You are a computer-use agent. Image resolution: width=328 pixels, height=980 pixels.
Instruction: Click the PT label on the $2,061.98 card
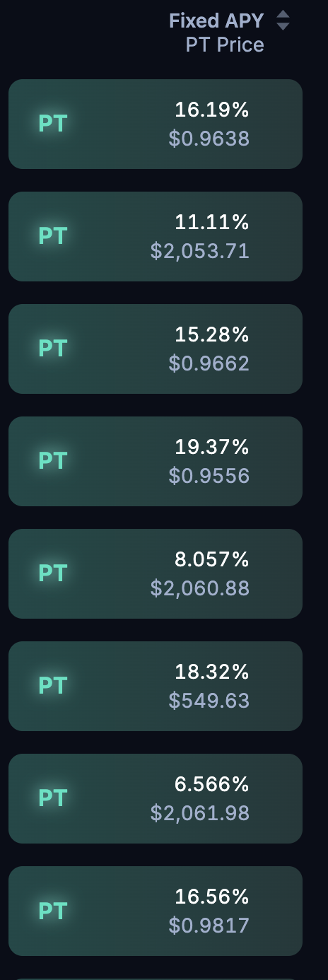click(x=52, y=798)
